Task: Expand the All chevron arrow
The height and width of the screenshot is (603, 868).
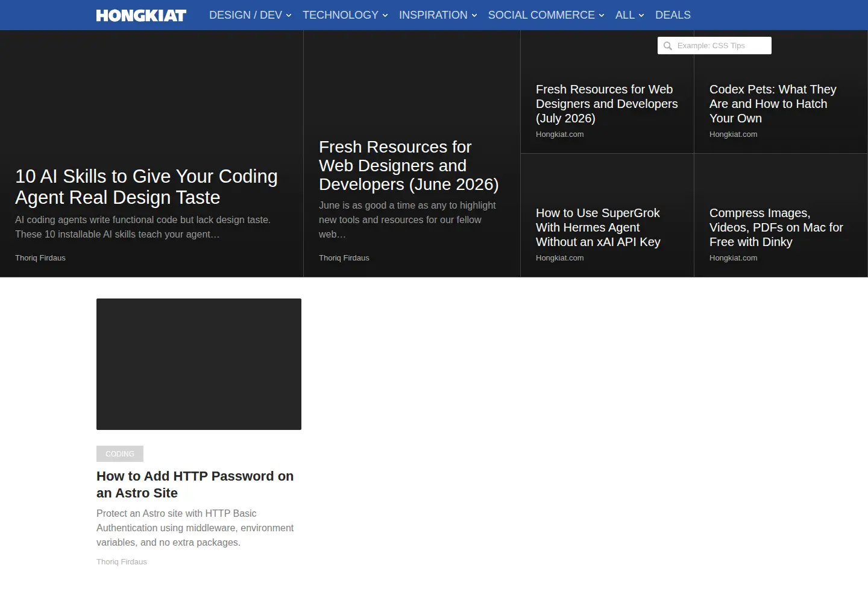Action: (x=641, y=16)
